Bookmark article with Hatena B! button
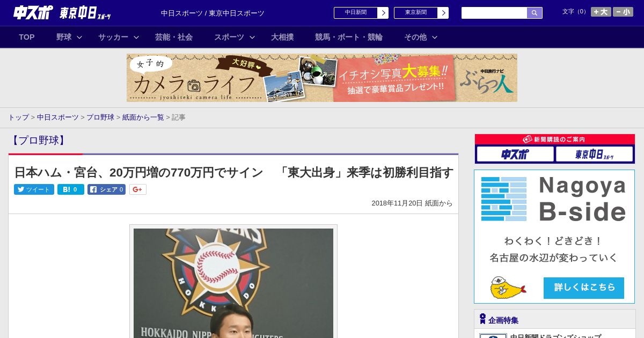This screenshot has width=644, height=338. pyautogui.click(x=71, y=189)
